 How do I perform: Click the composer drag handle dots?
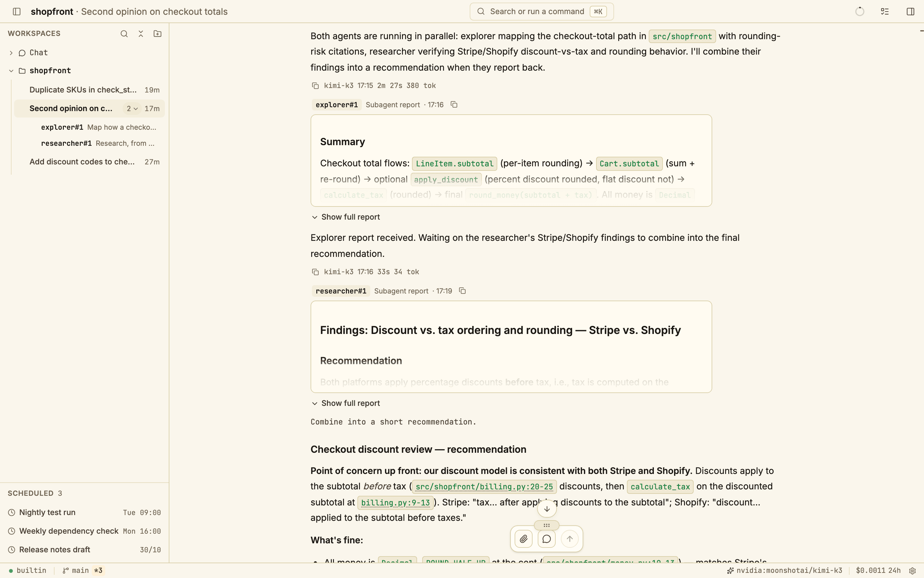[547, 525]
